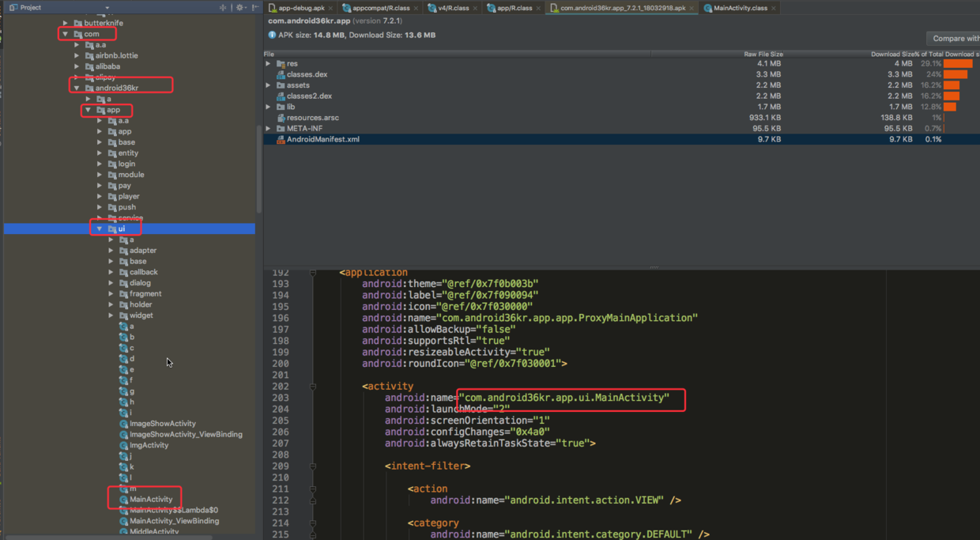Expand the res folder in APK file list
980x540 pixels.
tap(269, 63)
